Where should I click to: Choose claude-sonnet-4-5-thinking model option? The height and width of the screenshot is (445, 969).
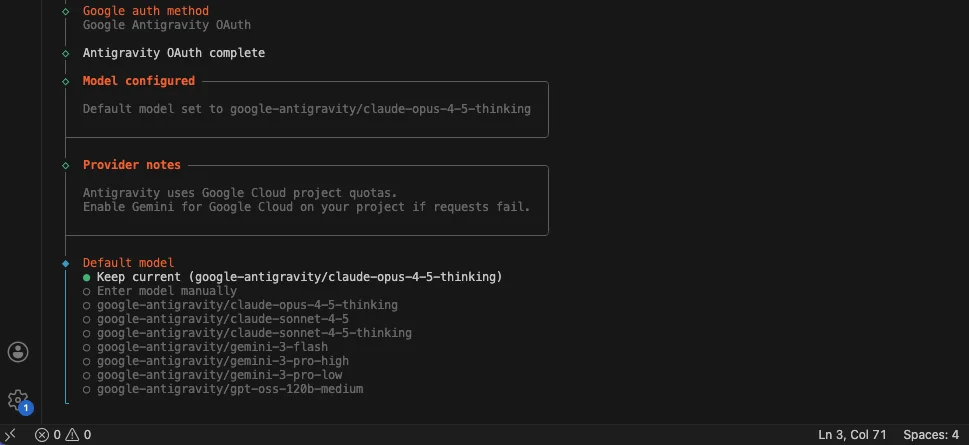click(247, 333)
